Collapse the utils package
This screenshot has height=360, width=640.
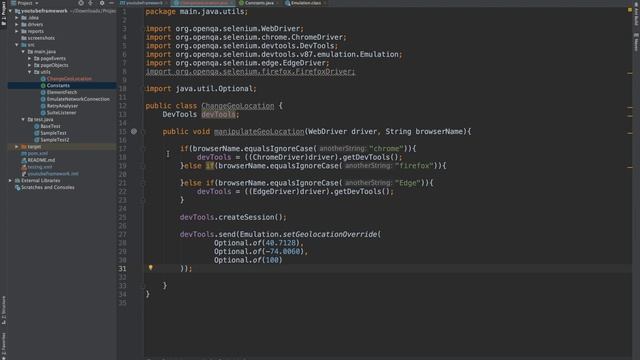click(x=30, y=72)
